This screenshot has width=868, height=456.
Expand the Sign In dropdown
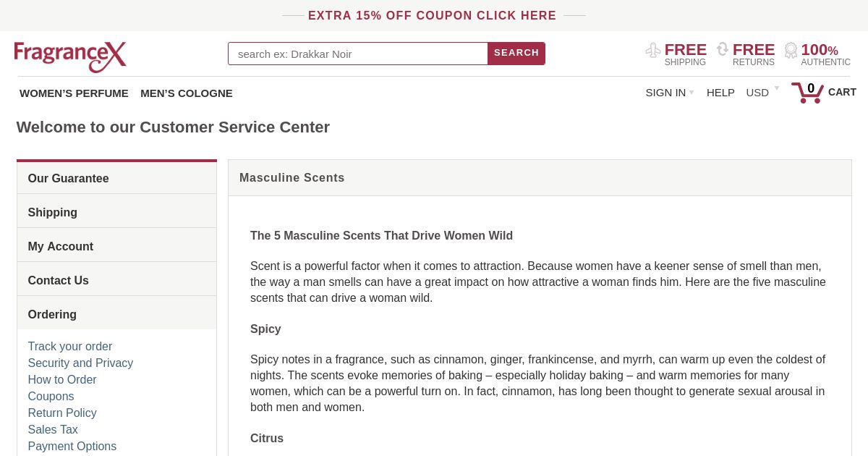pos(669,93)
